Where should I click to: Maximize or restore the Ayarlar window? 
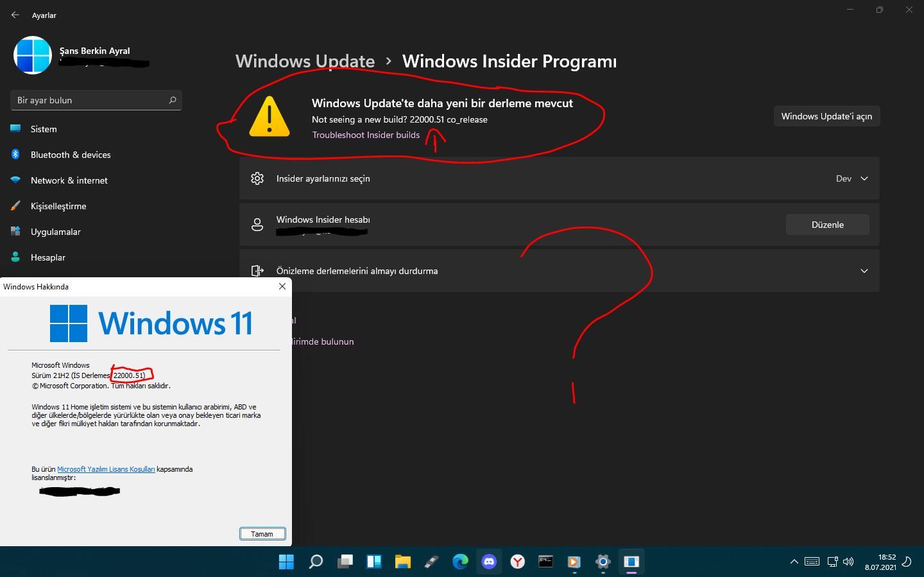point(880,10)
